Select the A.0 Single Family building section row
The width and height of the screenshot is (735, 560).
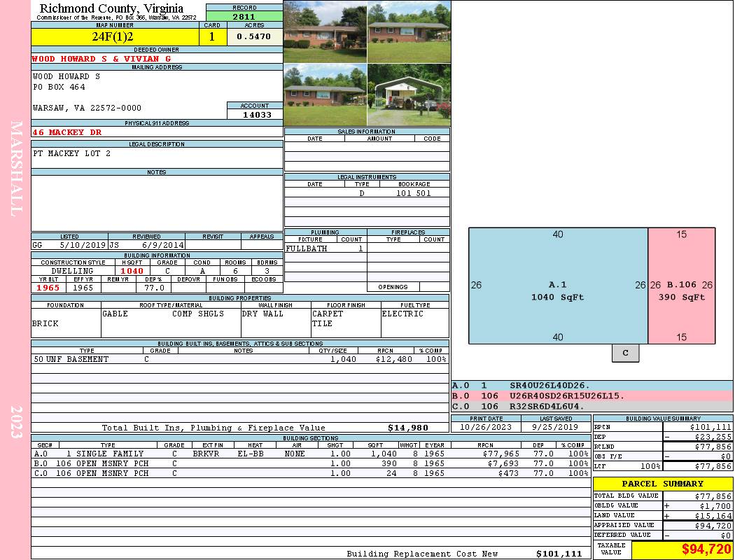pos(309,454)
